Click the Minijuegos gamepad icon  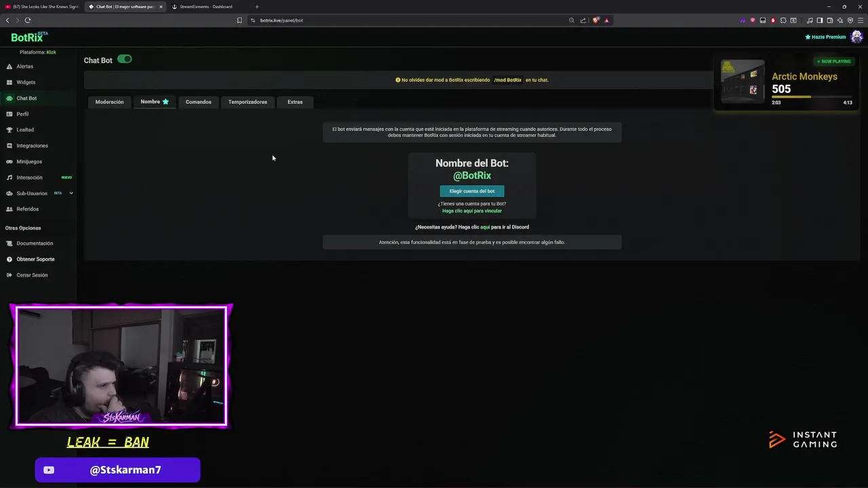[x=9, y=161]
